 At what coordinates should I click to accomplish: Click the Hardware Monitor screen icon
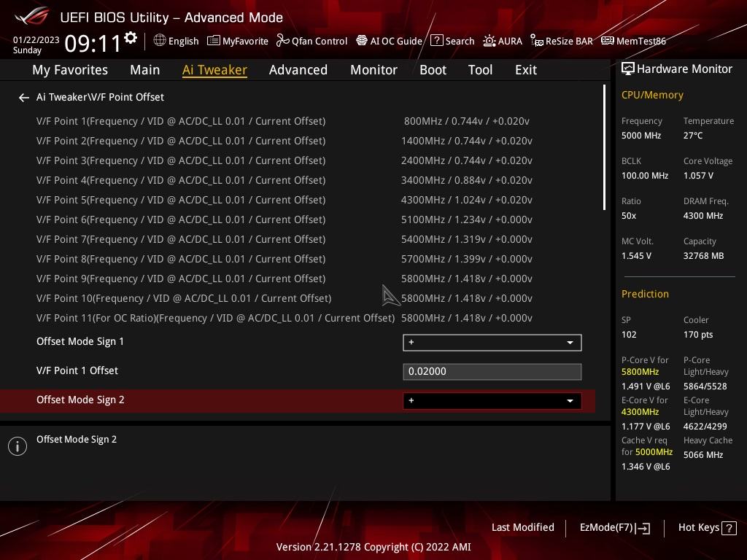point(628,69)
